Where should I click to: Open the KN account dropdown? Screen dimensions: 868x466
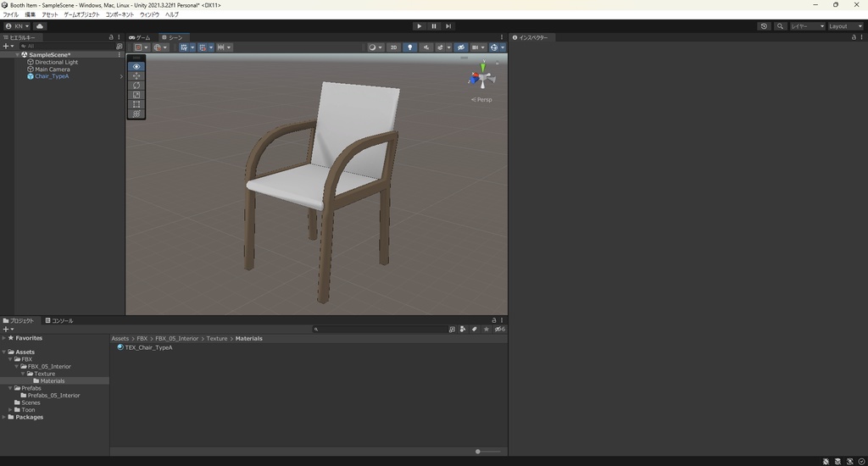pyautogui.click(x=17, y=26)
